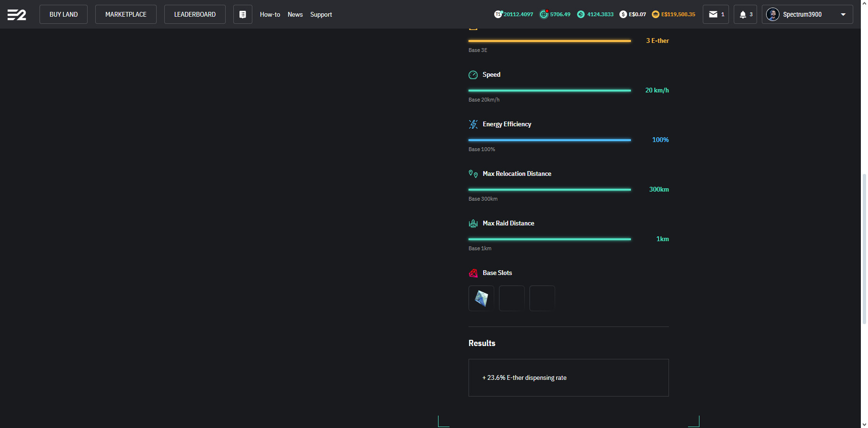868x428 pixels.
Task: Open notifications bell icon
Action: [x=742, y=14]
